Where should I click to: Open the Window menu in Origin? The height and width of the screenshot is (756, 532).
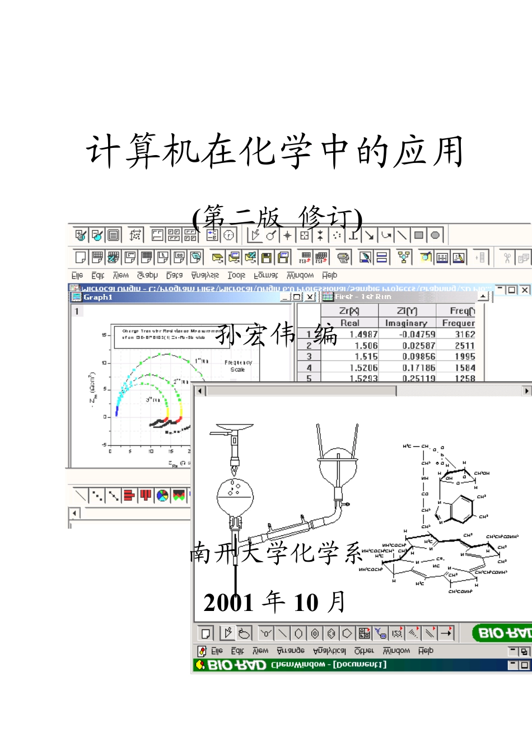click(x=300, y=276)
